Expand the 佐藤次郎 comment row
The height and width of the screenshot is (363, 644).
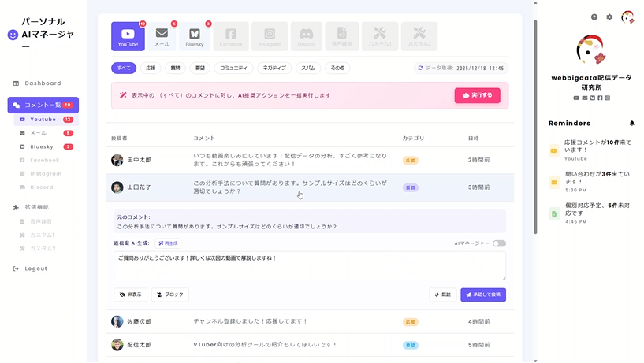[309, 321]
